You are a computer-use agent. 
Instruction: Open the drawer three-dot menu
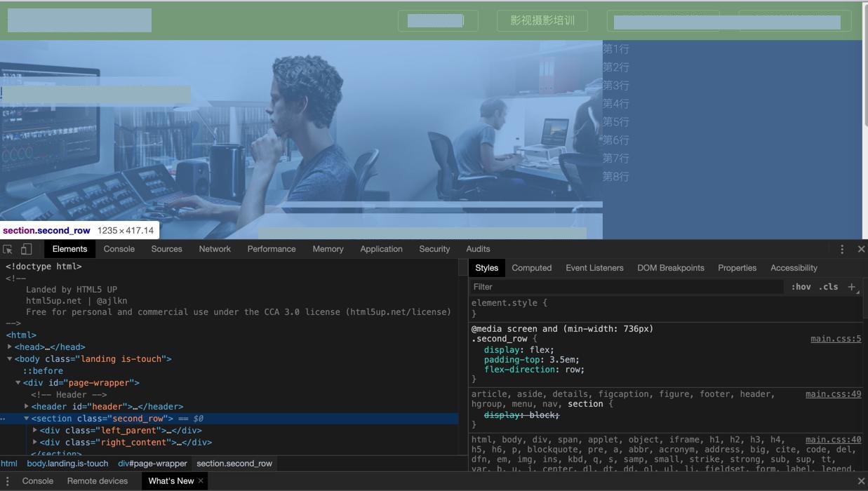tap(8, 481)
